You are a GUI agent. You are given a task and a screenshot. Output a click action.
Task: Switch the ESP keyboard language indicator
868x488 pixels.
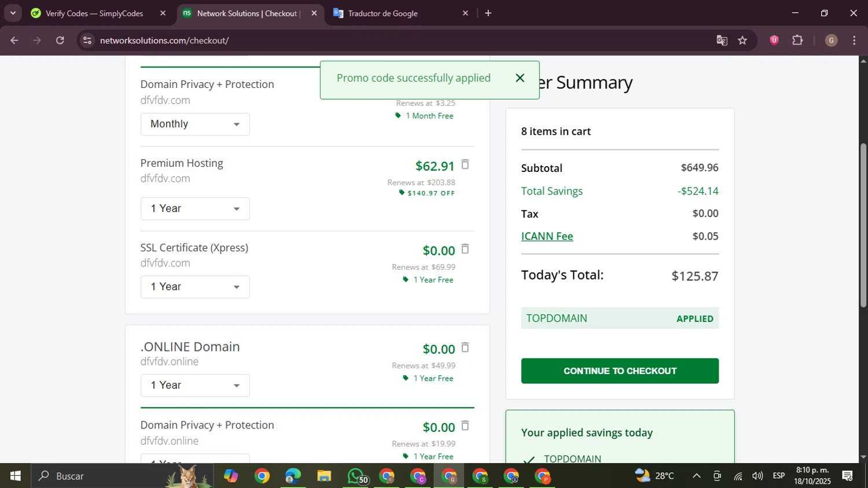pos(779,476)
